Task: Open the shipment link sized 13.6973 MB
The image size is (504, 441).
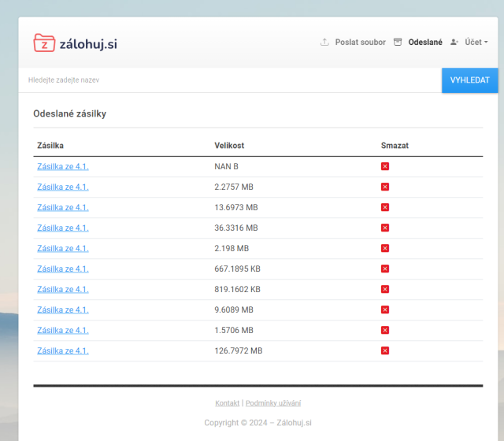Action: point(63,207)
